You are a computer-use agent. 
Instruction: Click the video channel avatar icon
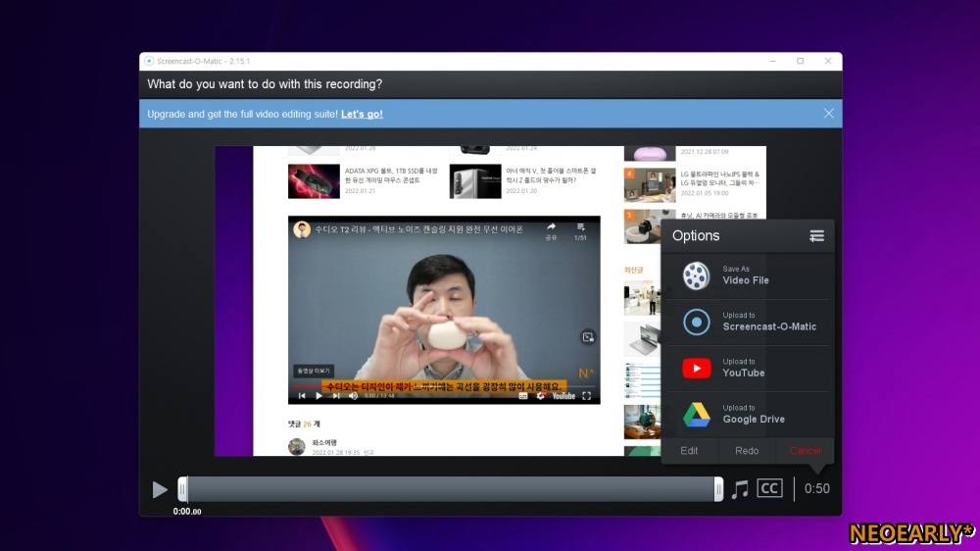click(x=302, y=229)
